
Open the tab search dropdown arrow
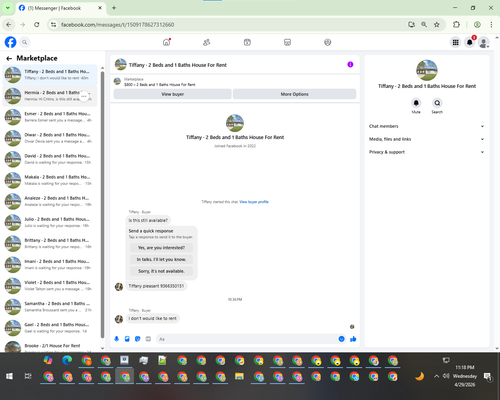8,8
